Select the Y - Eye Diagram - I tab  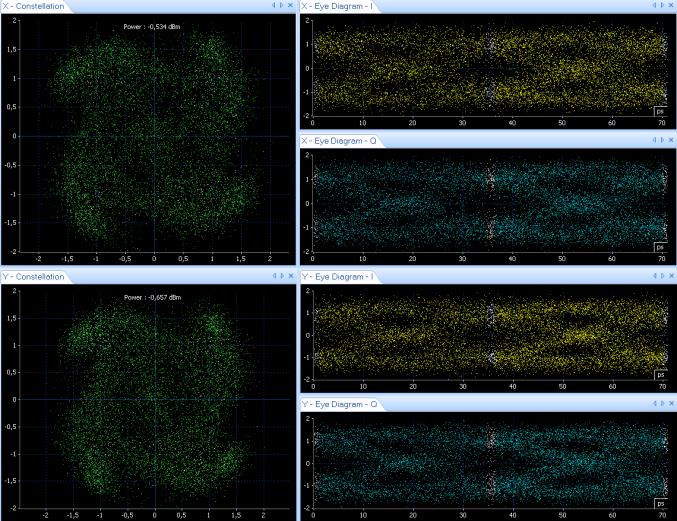(x=338, y=277)
